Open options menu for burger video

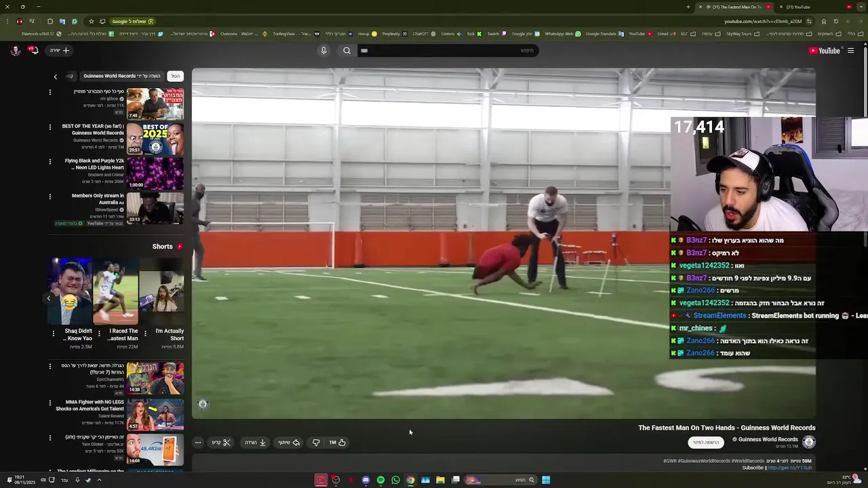coord(50,91)
